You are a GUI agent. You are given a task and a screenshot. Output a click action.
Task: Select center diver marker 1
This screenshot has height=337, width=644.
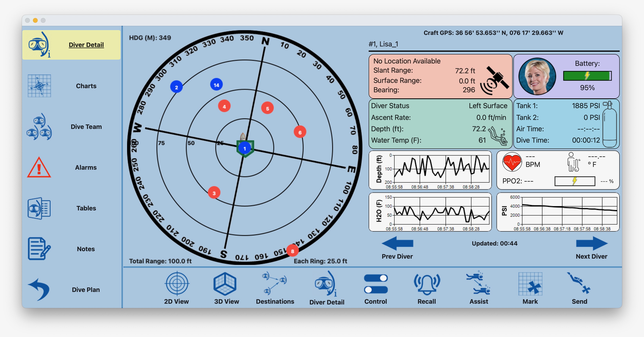click(245, 148)
